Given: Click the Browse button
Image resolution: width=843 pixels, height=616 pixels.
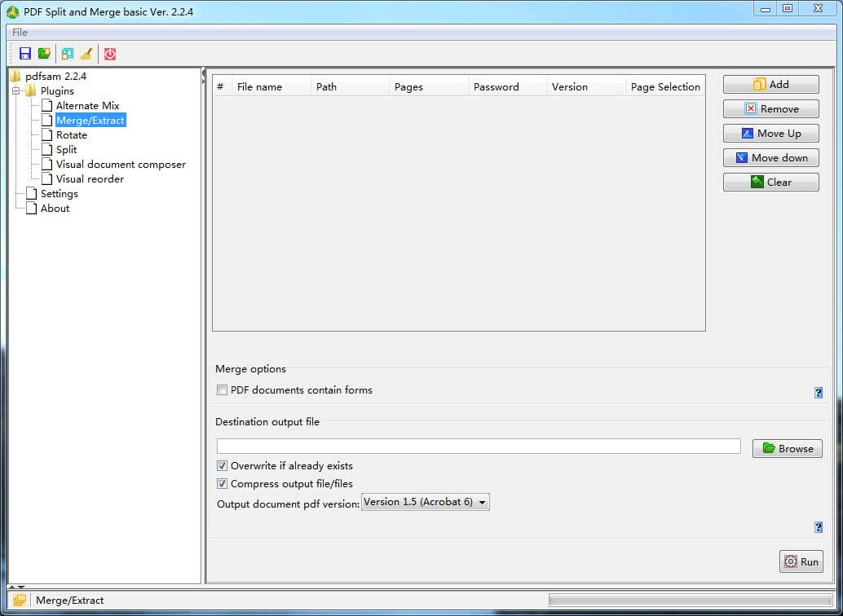Looking at the screenshot, I should point(787,448).
